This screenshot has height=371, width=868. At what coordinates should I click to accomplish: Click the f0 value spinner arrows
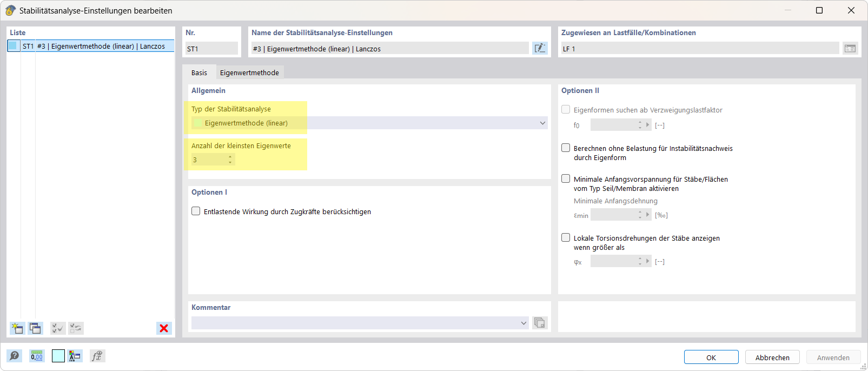point(640,125)
